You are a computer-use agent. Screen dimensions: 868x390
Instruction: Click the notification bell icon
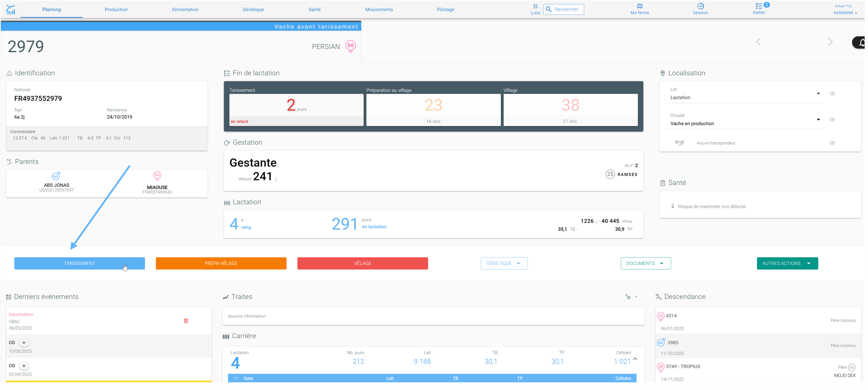pyautogui.click(x=861, y=42)
